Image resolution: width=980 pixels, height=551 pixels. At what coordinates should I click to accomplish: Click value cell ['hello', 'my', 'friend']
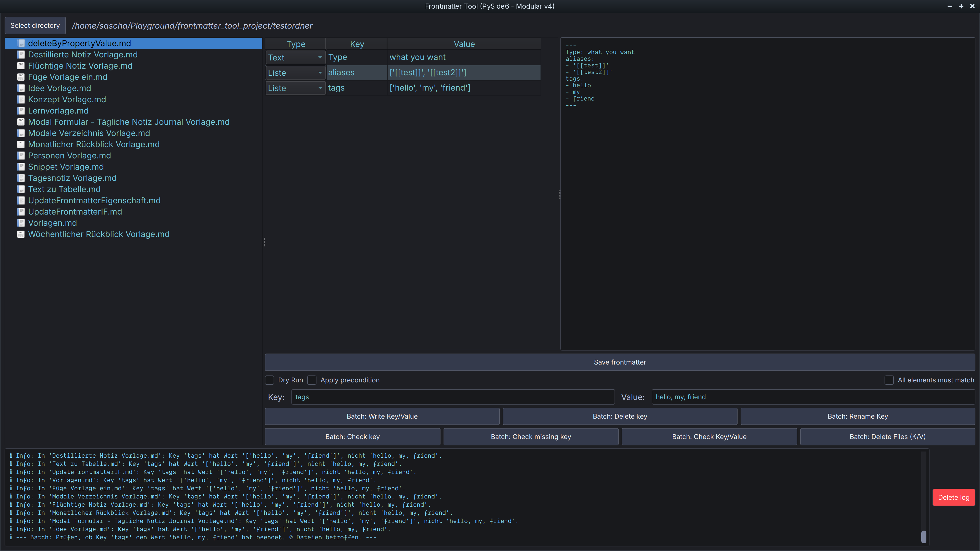click(x=464, y=88)
